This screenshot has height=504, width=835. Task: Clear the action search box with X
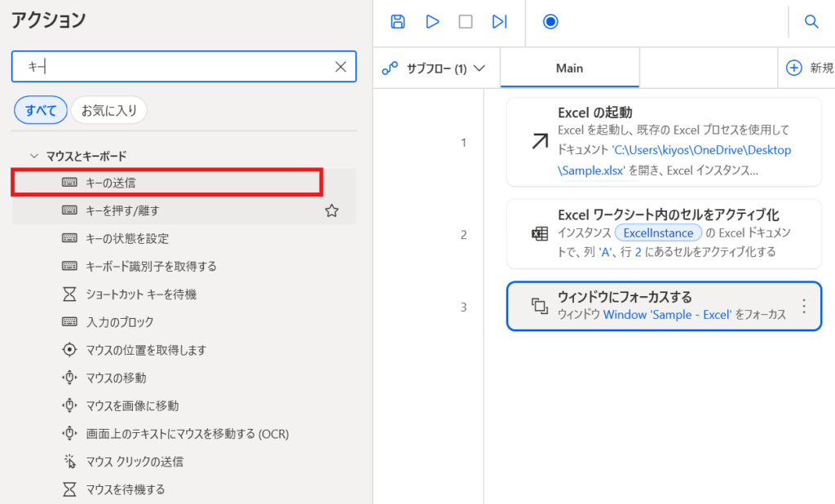(341, 67)
